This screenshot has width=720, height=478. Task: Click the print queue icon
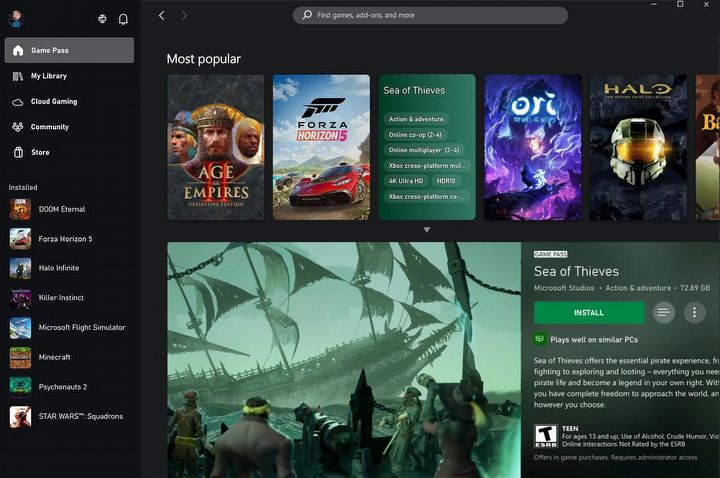click(x=102, y=18)
